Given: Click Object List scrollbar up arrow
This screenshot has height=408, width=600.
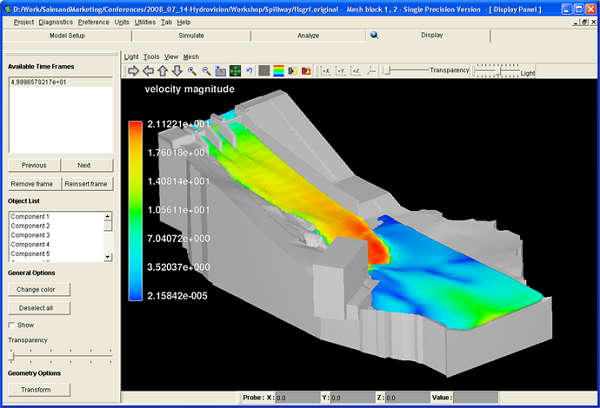Looking at the screenshot, I should (x=108, y=216).
